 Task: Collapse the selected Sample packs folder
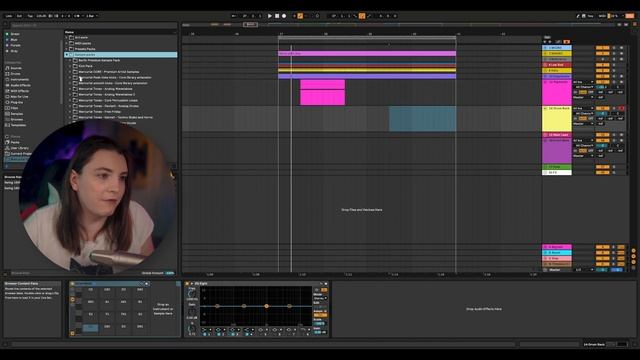[x=67, y=54]
